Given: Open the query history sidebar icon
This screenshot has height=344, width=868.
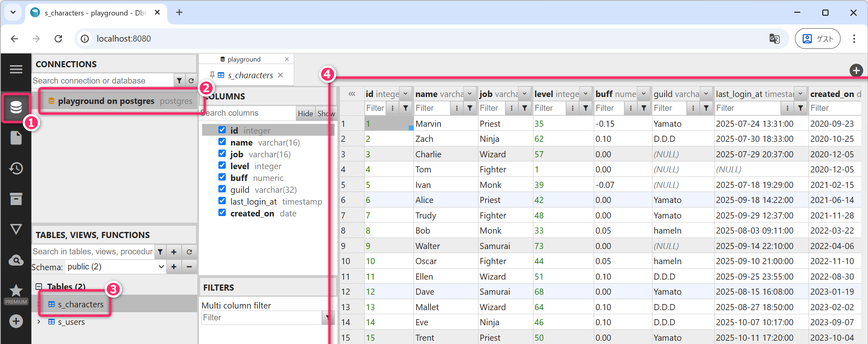Looking at the screenshot, I should click(x=16, y=168).
